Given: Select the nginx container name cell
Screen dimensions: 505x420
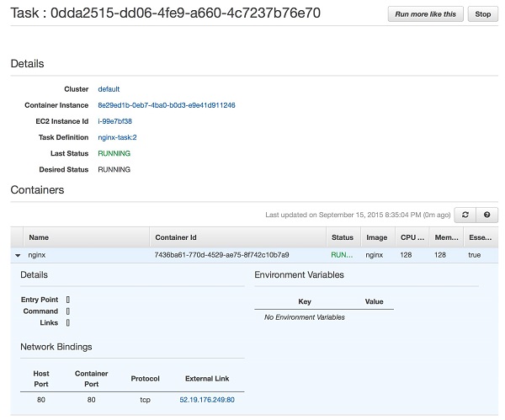Looking at the screenshot, I should [37, 254].
